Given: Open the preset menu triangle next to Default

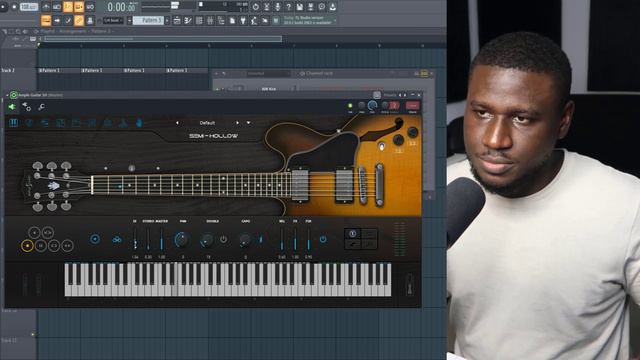Looking at the screenshot, I should tap(248, 123).
